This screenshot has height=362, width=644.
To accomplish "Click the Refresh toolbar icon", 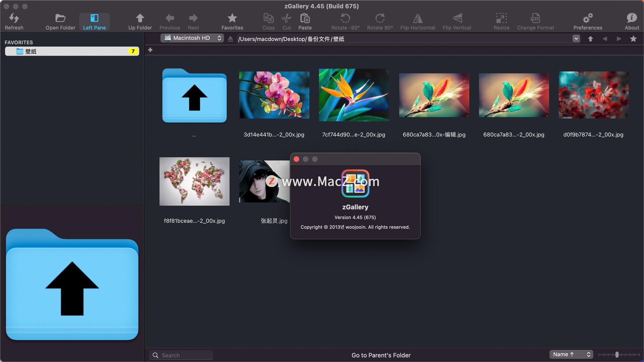I will pyautogui.click(x=14, y=21).
